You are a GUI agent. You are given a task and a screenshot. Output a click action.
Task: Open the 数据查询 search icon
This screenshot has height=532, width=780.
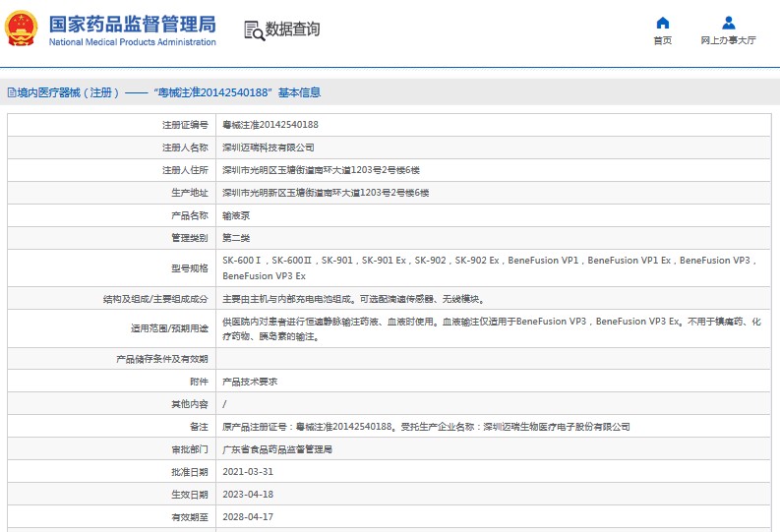coord(254,30)
